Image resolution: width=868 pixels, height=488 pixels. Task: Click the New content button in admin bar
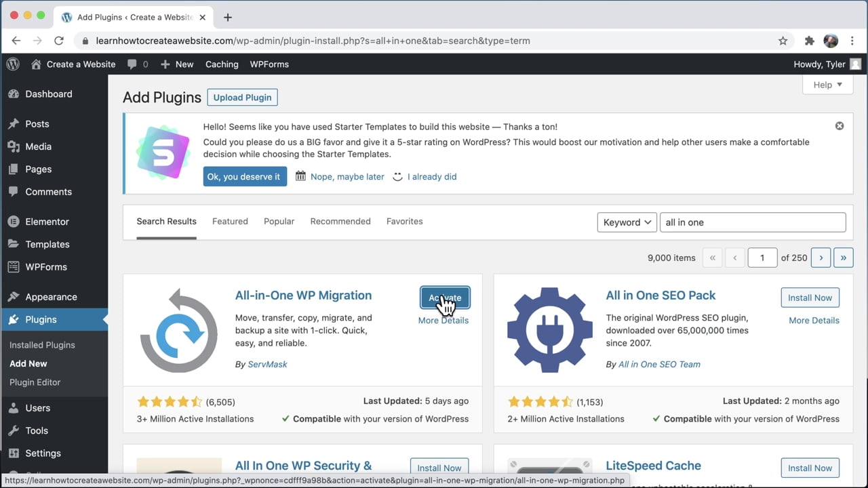pyautogui.click(x=177, y=64)
